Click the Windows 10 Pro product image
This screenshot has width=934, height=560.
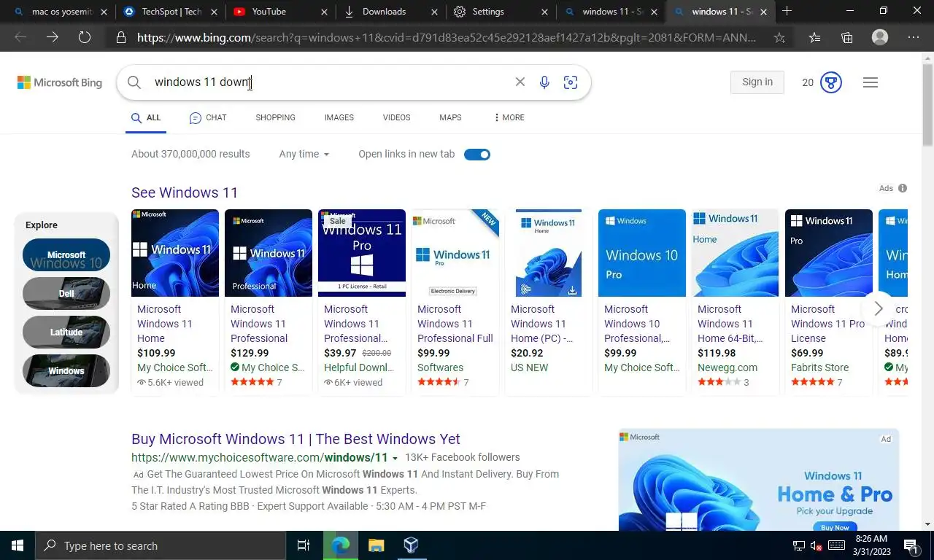coord(642,253)
